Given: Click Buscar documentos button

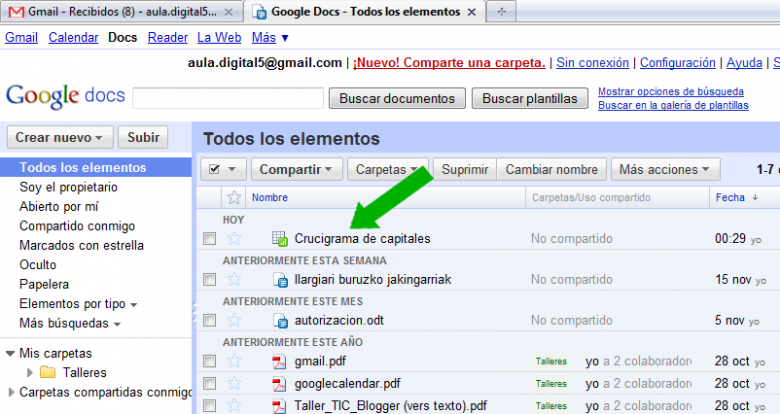Looking at the screenshot, I should 397,99.
